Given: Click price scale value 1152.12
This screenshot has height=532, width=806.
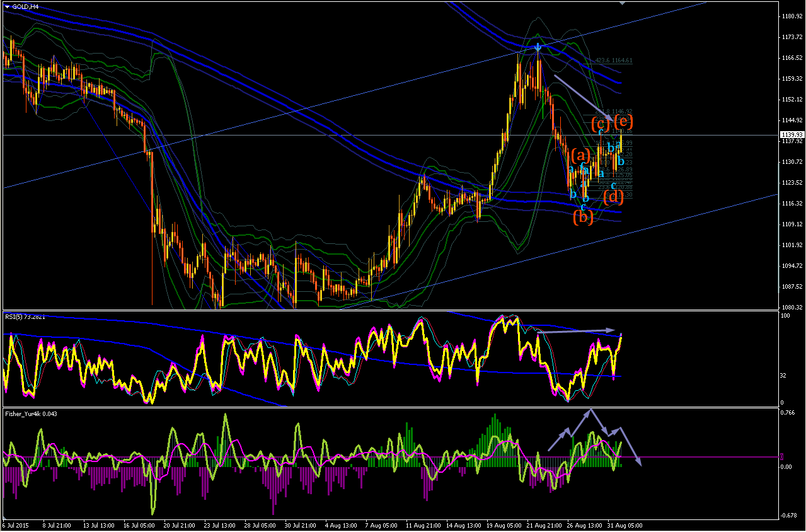Looking at the screenshot, I should coord(791,100).
